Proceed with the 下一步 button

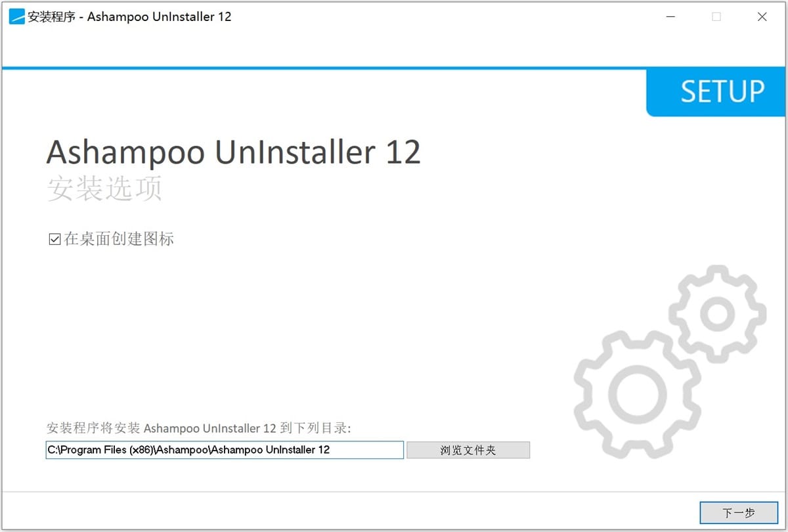click(739, 513)
